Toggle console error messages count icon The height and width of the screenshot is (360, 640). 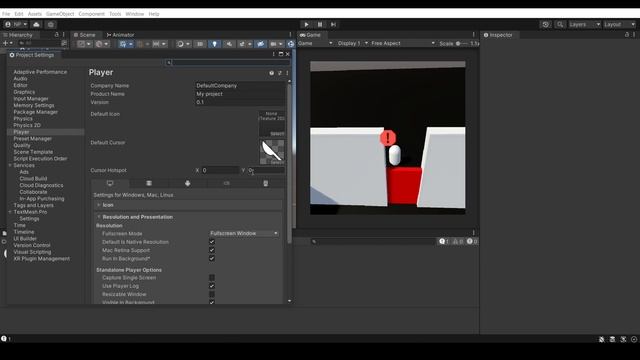(x=471, y=242)
